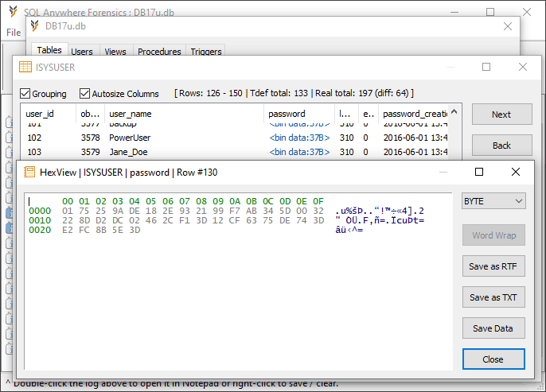Select the Jane_Doe name cell
The width and height of the screenshot is (546, 392).
click(128, 152)
